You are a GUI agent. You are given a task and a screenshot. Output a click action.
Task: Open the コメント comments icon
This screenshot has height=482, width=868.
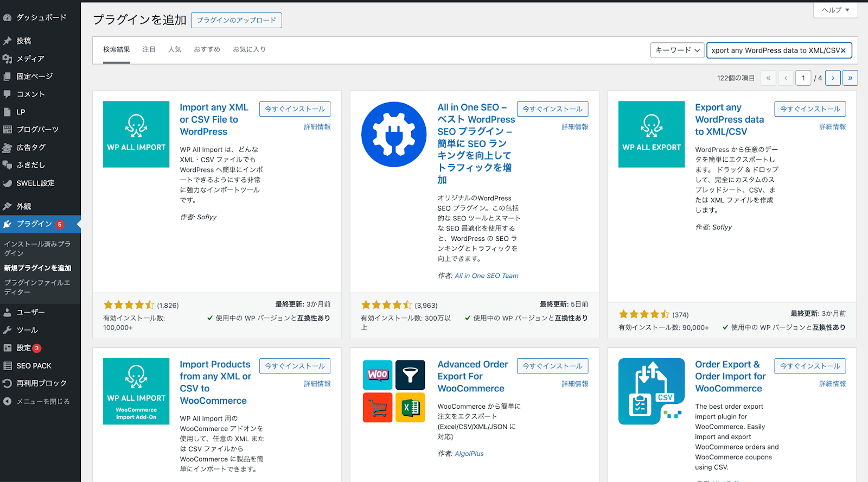[7, 94]
